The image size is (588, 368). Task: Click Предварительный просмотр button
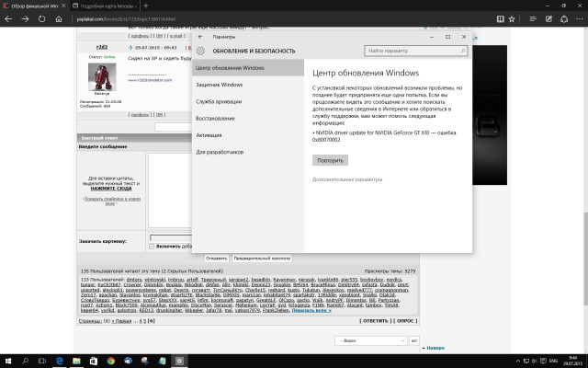point(262,259)
